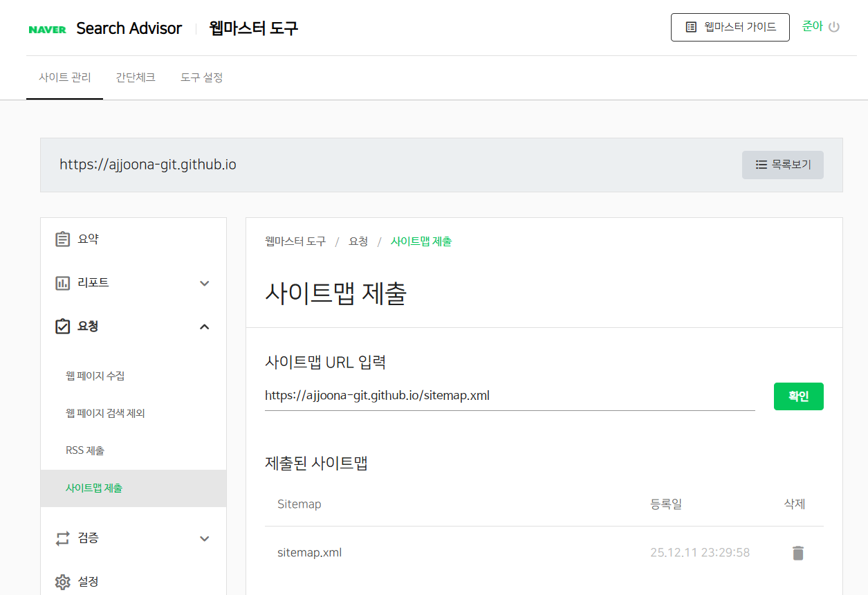Select the 사이트 관리 tab
Viewport: 868px width, 595px height.
(64, 77)
